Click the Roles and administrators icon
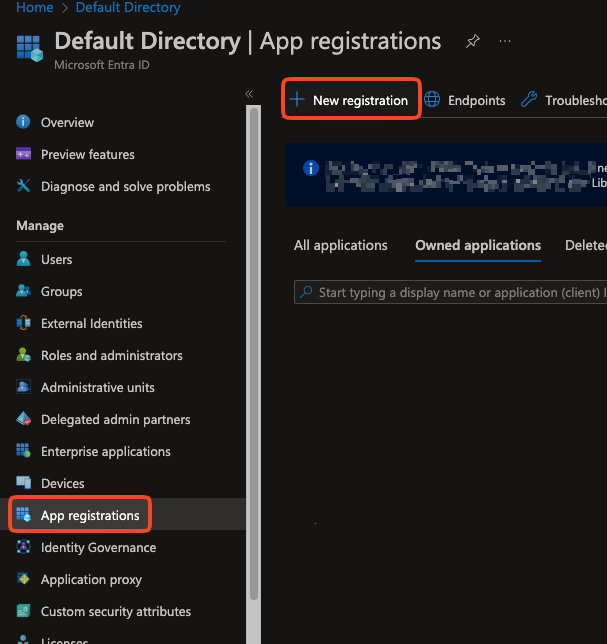The width and height of the screenshot is (607, 644). (x=23, y=355)
